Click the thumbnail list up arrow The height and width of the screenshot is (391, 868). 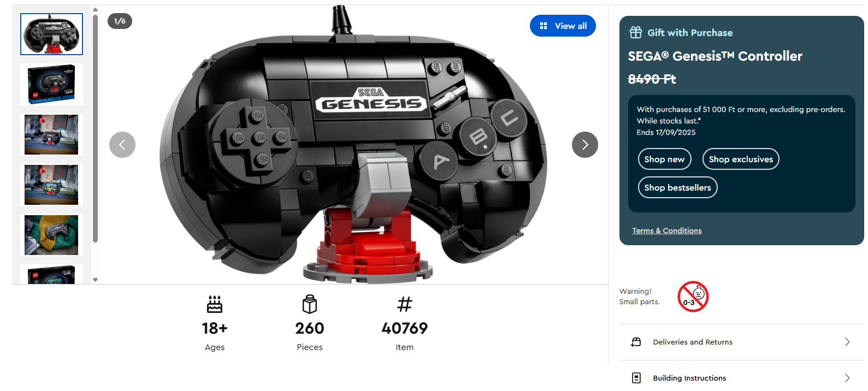click(95, 9)
